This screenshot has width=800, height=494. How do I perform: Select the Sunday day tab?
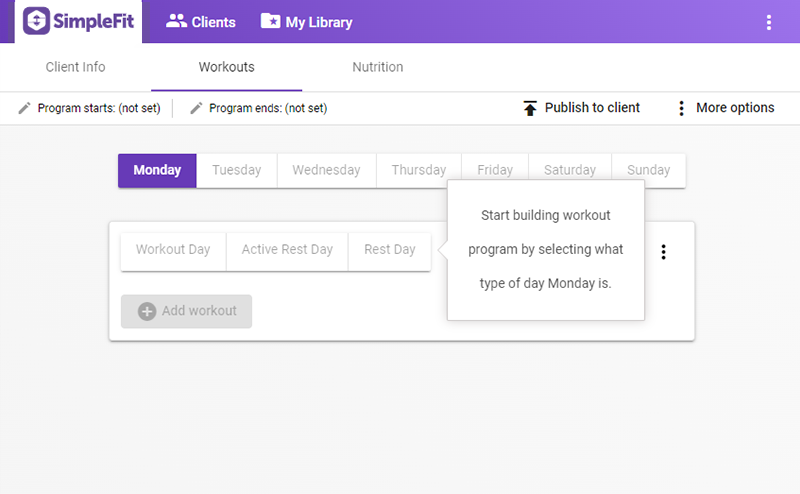648,170
